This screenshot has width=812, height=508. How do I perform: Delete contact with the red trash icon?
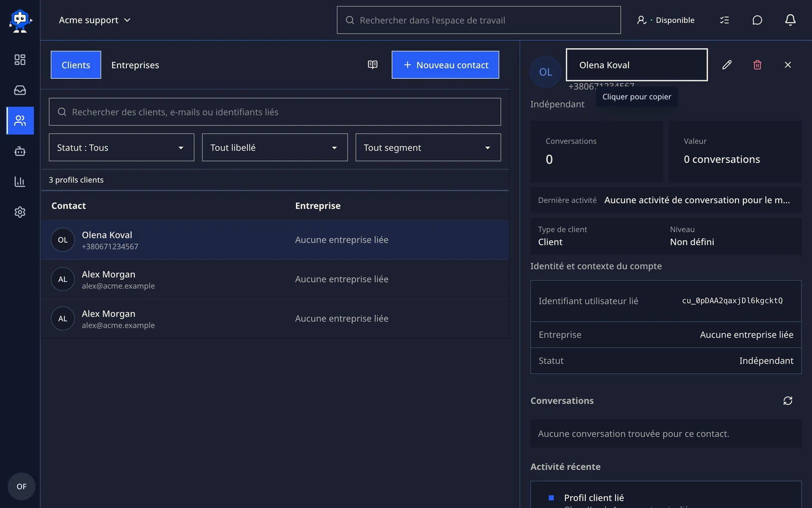758,65
